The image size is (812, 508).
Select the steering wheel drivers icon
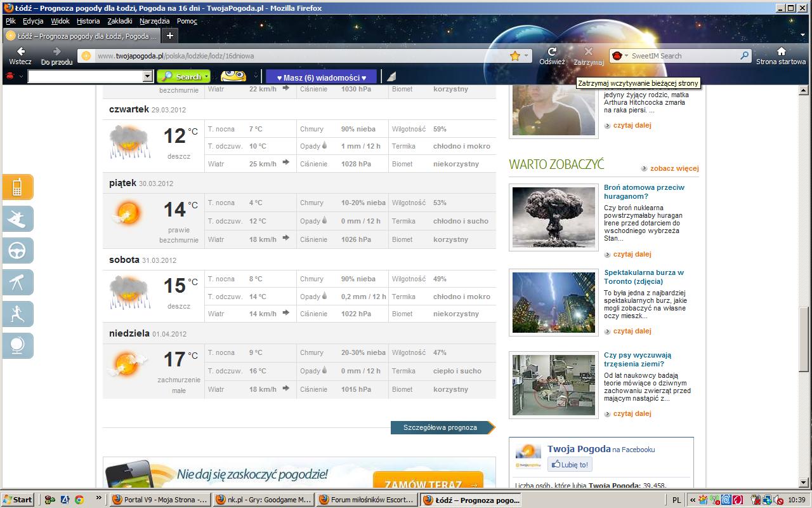click(x=17, y=251)
